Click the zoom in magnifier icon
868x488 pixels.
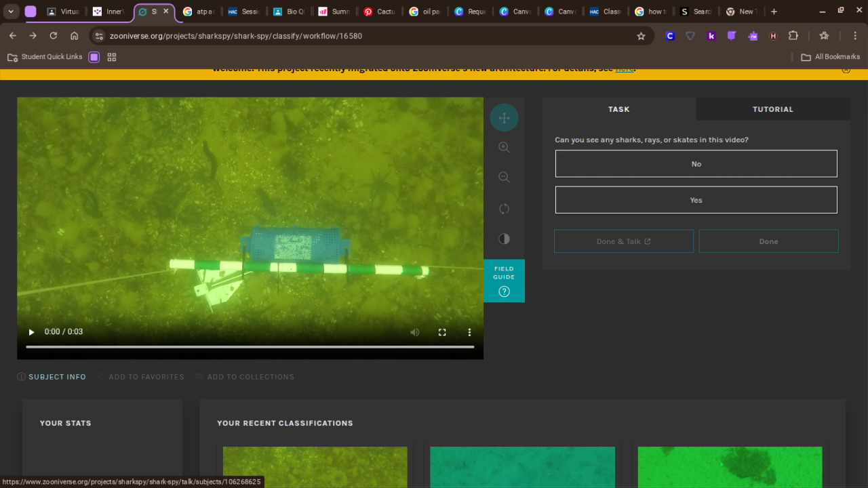(x=504, y=148)
